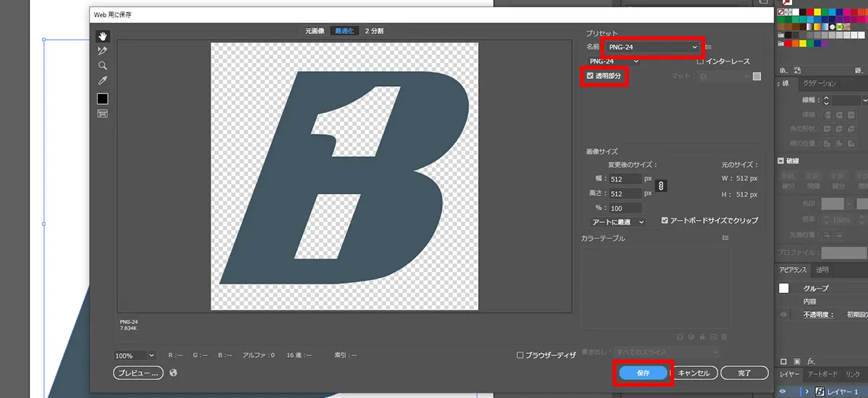This screenshot has width=868, height=398.
Task: Toggle アートボードサイズでクリップ checkbox
Action: point(665,220)
